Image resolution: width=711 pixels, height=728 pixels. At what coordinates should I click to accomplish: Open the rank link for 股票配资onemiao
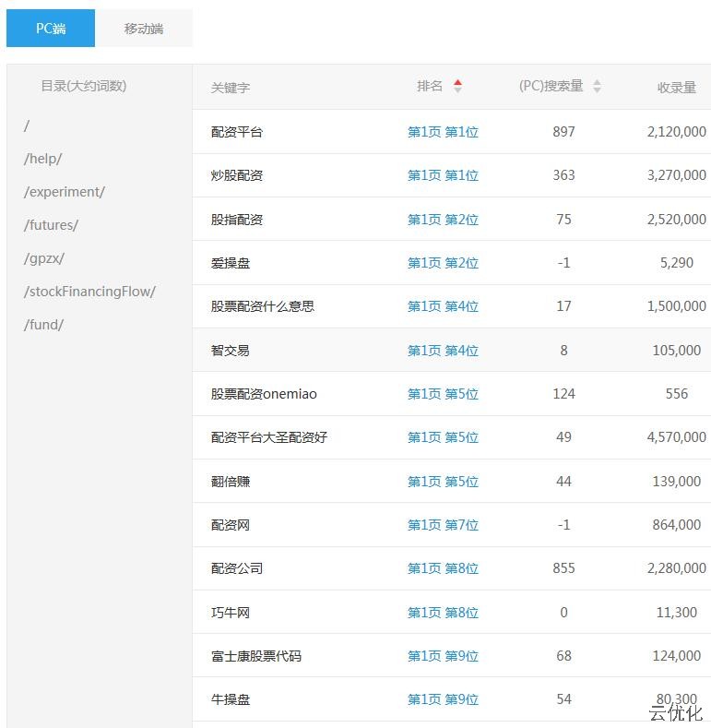point(443,394)
